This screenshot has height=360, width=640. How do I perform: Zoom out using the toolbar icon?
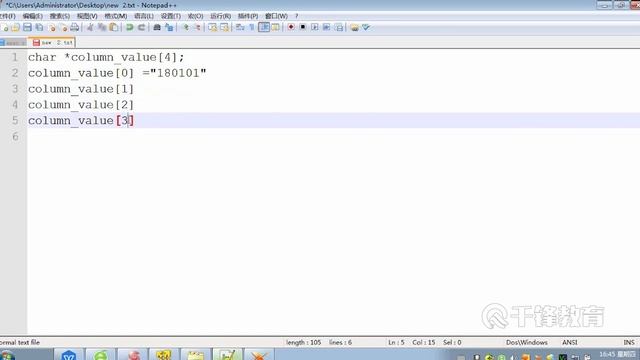[x=197, y=27]
